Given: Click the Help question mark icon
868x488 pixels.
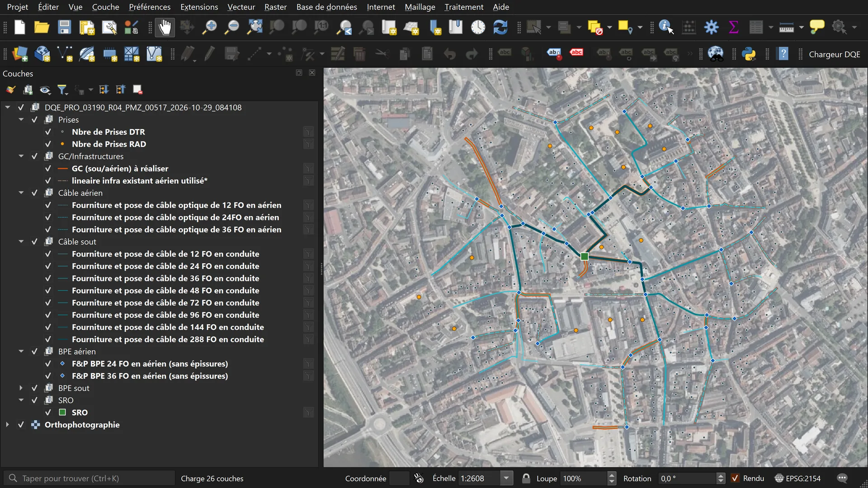Looking at the screenshot, I should pos(783,54).
